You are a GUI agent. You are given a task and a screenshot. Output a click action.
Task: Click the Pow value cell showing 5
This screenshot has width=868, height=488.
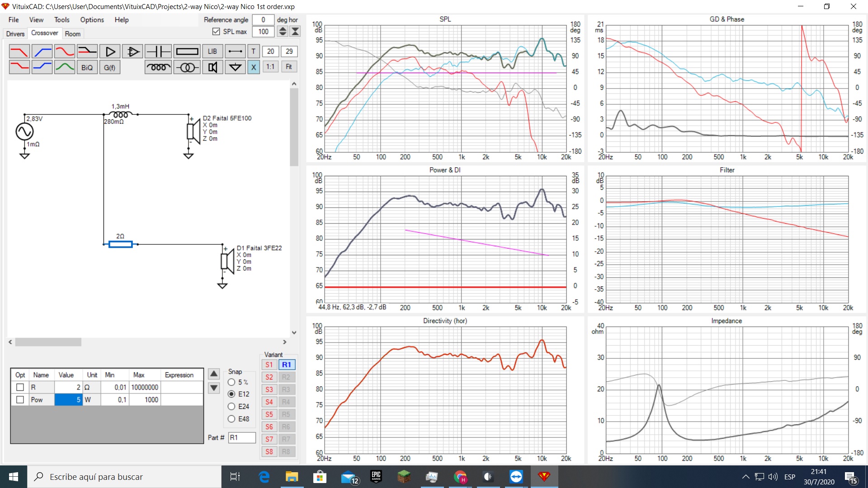click(69, 400)
